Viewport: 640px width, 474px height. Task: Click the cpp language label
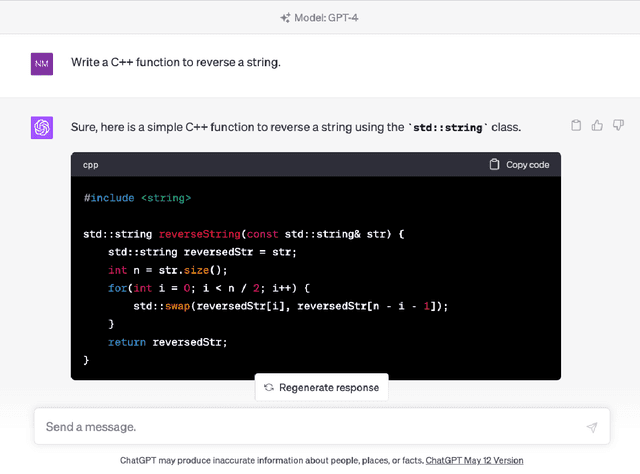tap(91, 165)
